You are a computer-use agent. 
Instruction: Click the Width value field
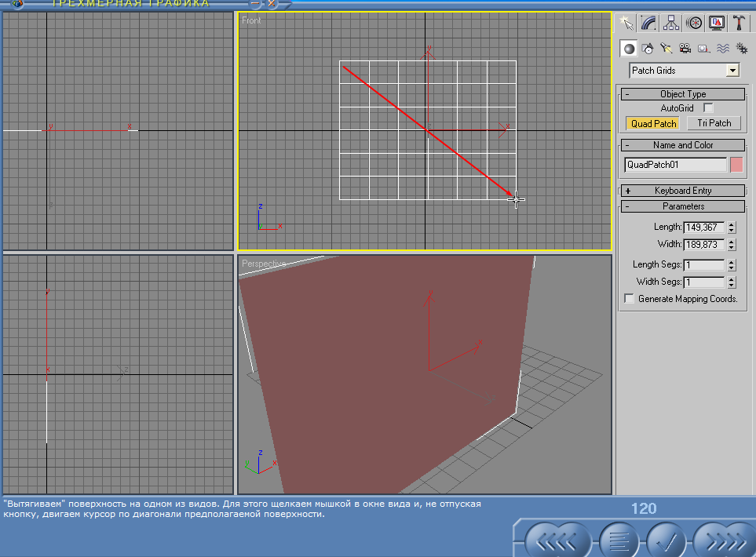click(x=704, y=245)
